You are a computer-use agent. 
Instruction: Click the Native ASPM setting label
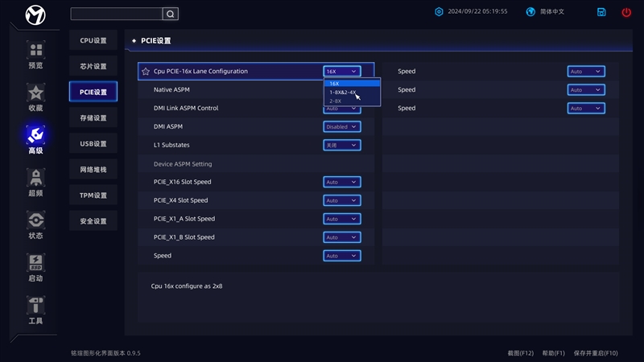171,89
